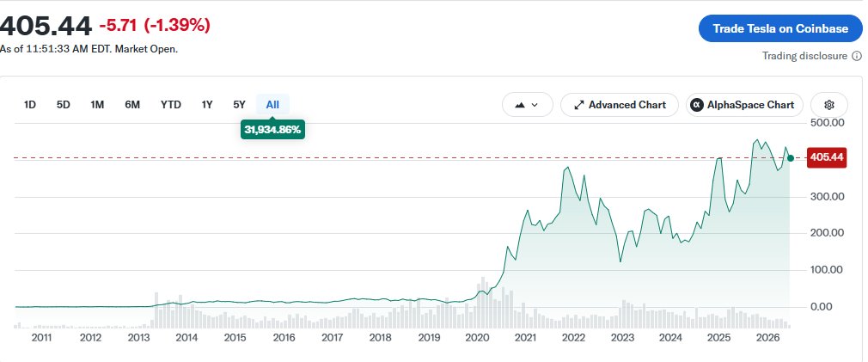This screenshot has height=362, width=868.
Task: Select the 1Y range tab
Action: click(x=207, y=104)
